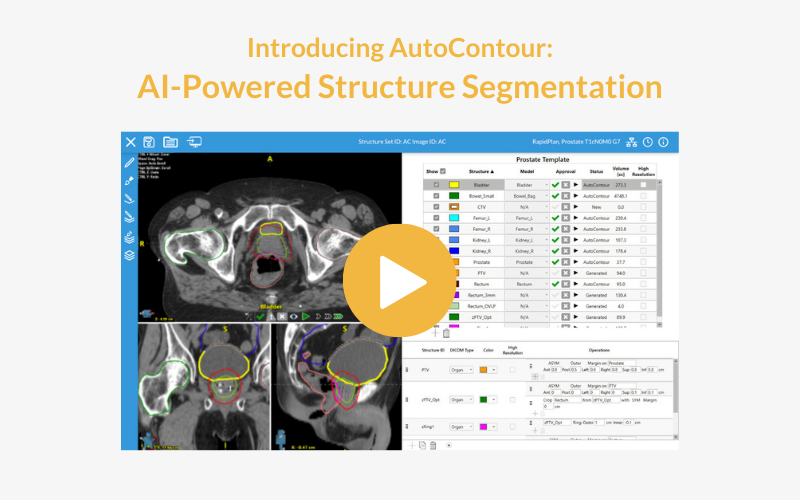Toggle show checkbox for Bladder row

point(436,185)
